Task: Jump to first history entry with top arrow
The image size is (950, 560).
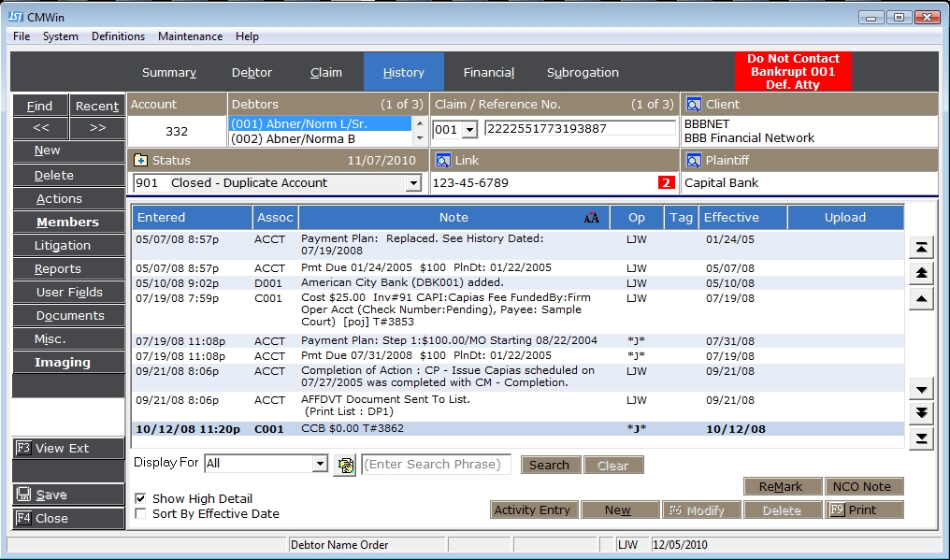Action: coord(922,247)
